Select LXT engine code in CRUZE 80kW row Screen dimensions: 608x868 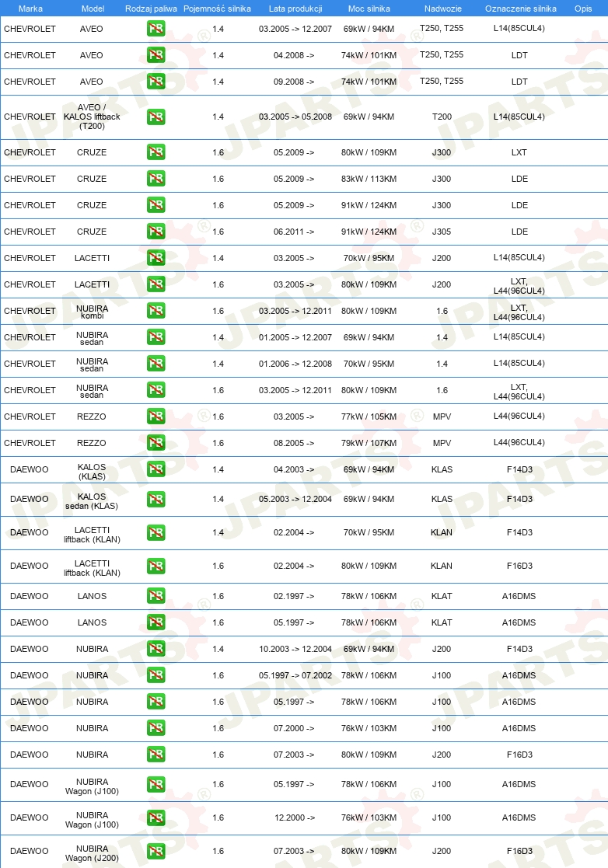coord(519,152)
